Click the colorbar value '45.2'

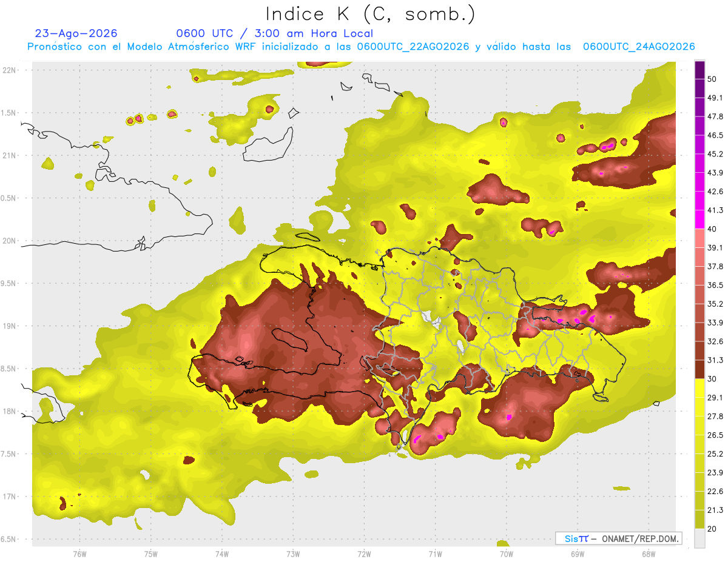(715, 154)
